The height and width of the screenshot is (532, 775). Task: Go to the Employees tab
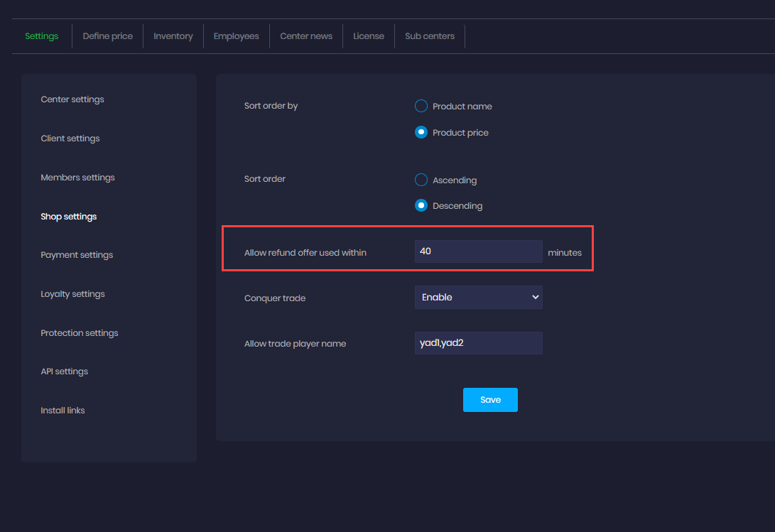tap(237, 36)
